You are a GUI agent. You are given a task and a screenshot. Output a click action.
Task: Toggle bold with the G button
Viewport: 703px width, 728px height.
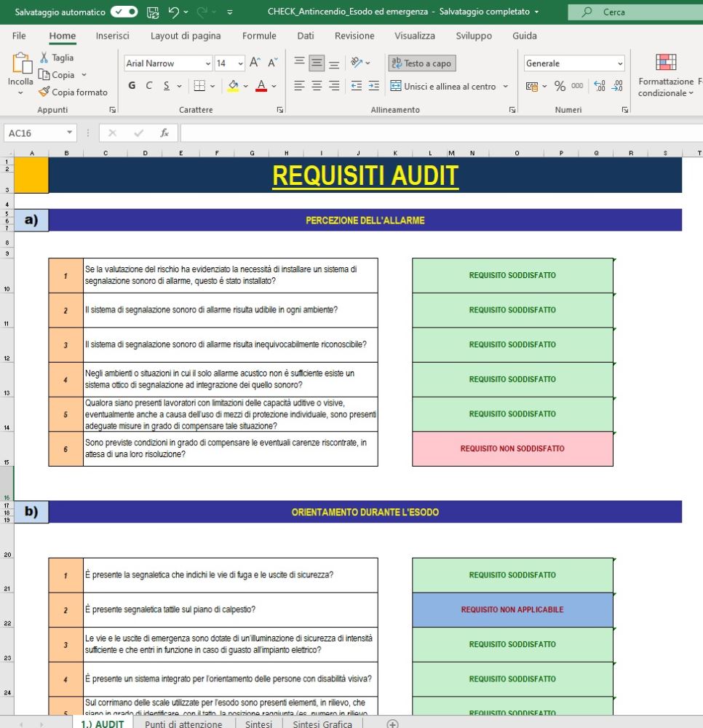(x=132, y=85)
